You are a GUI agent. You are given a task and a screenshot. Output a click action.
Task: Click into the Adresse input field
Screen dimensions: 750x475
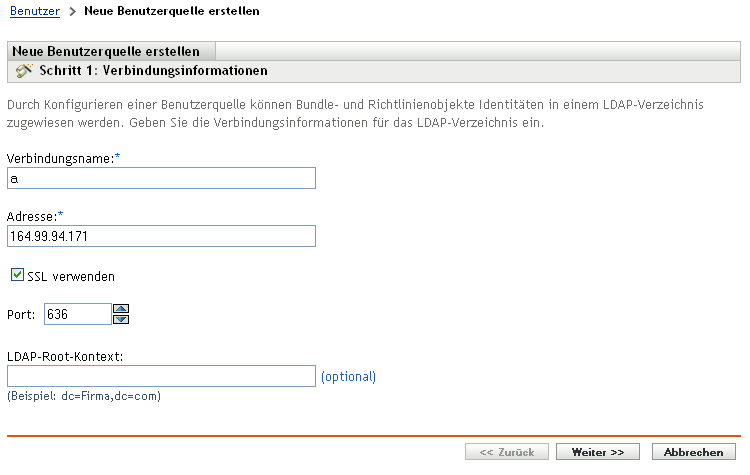click(x=161, y=236)
